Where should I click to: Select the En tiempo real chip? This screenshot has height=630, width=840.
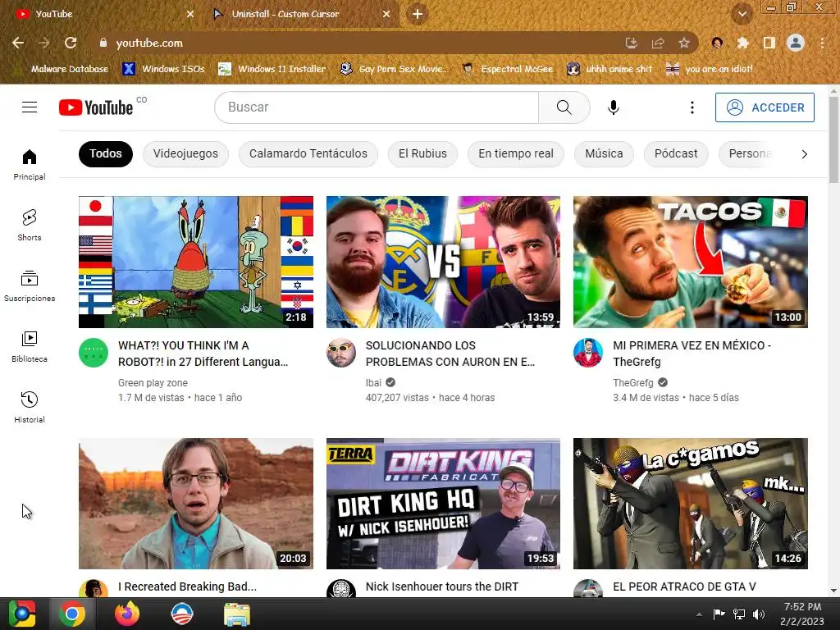pos(516,153)
